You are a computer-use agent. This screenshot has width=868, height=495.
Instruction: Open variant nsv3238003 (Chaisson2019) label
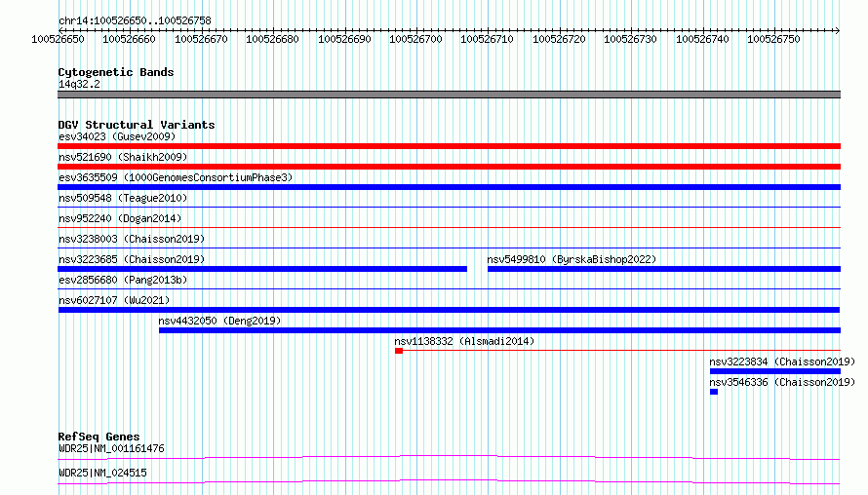click(132, 239)
